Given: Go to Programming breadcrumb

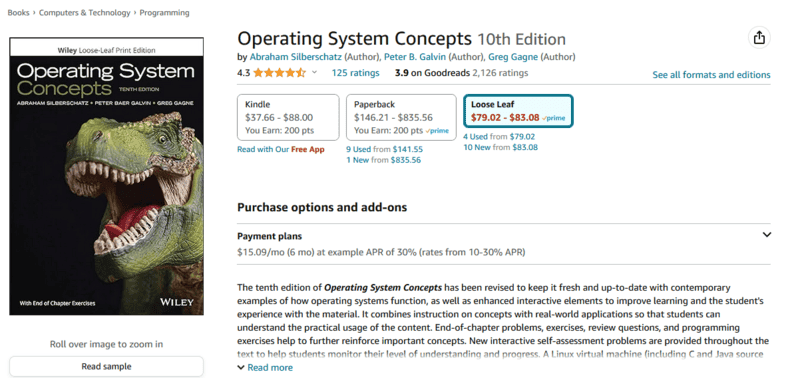Looking at the screenshot, I should click(164, 13).
